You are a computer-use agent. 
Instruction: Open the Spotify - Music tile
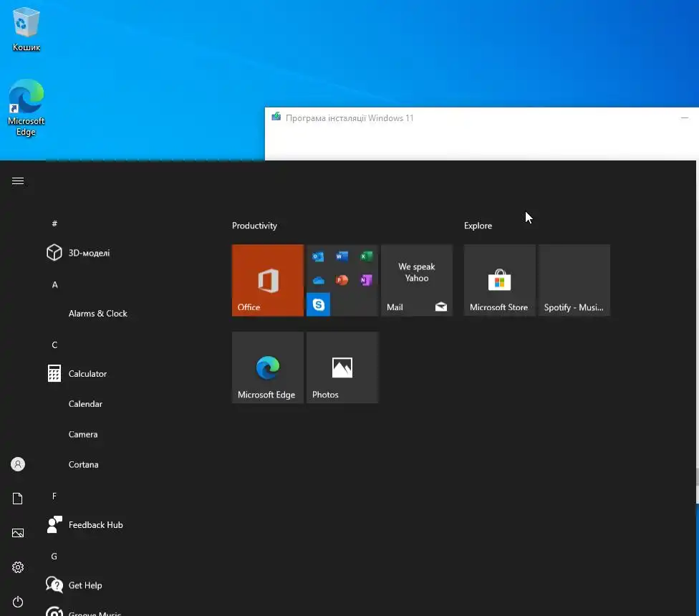(574, 280)
